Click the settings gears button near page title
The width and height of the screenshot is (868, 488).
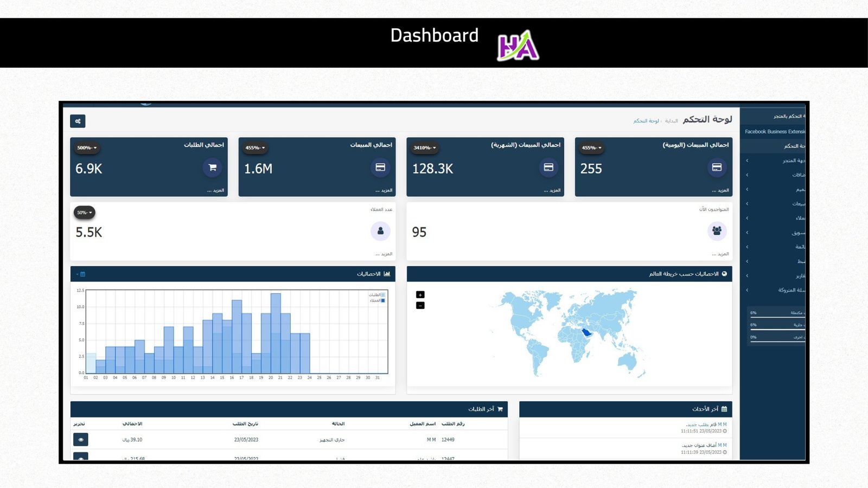click(78, 121)
